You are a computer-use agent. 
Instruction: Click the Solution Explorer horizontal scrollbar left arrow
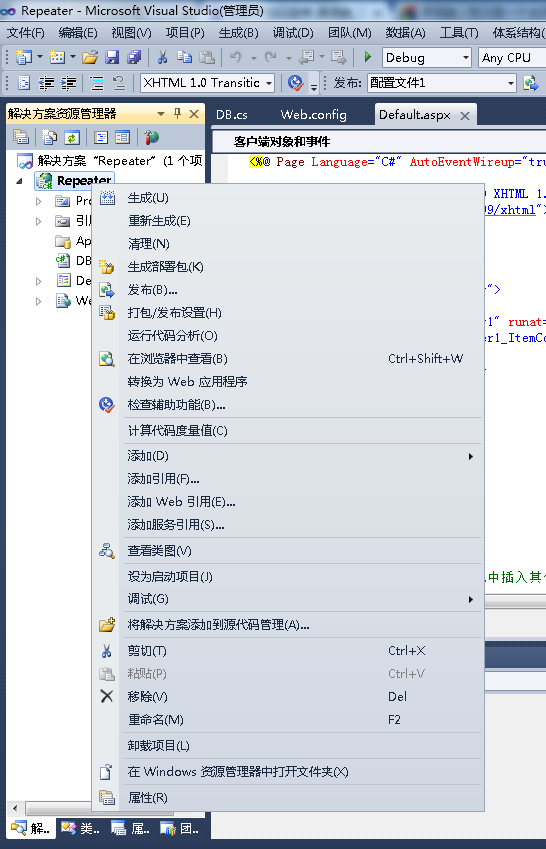point(15,809)
